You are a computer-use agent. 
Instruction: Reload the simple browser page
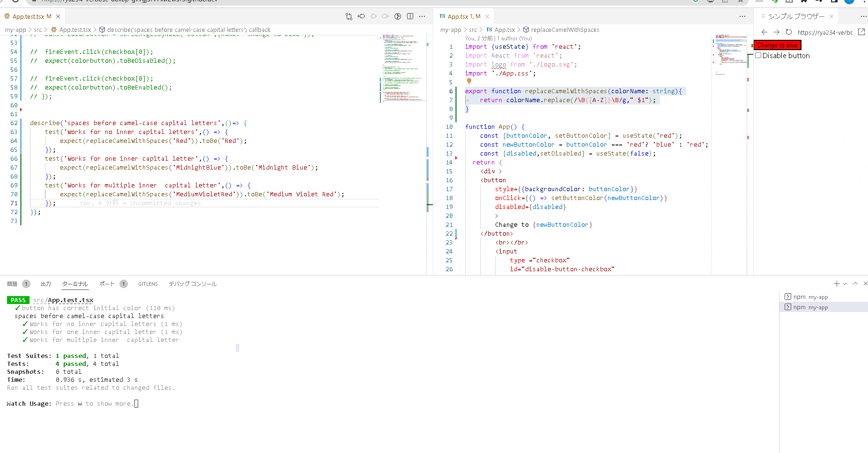789,32
